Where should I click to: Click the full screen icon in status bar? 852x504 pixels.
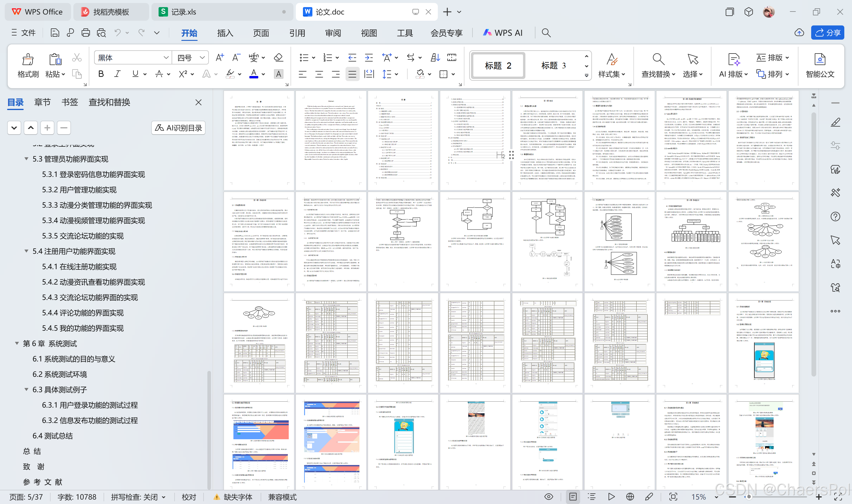pos(673,497)
